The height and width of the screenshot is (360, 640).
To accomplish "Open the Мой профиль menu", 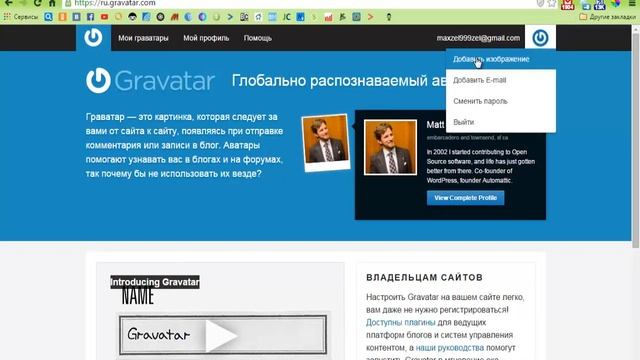I will pyautogui.click(x=206, y=38).
